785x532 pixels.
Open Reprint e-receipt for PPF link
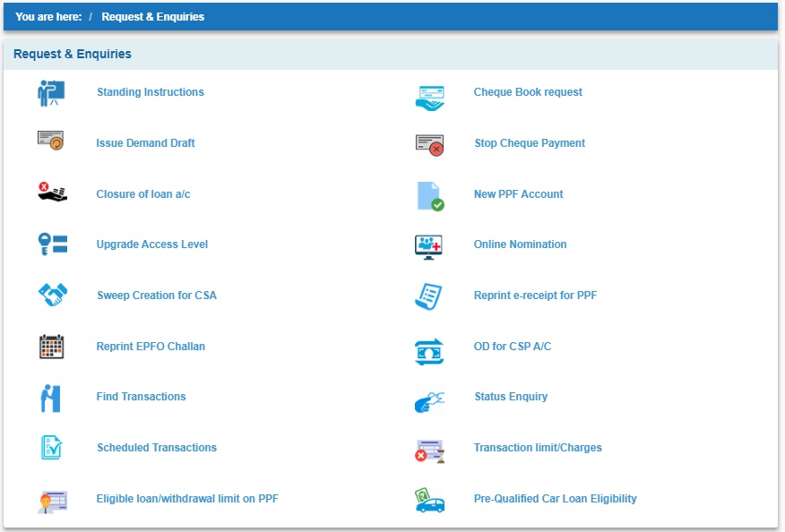tap(535, 296)
